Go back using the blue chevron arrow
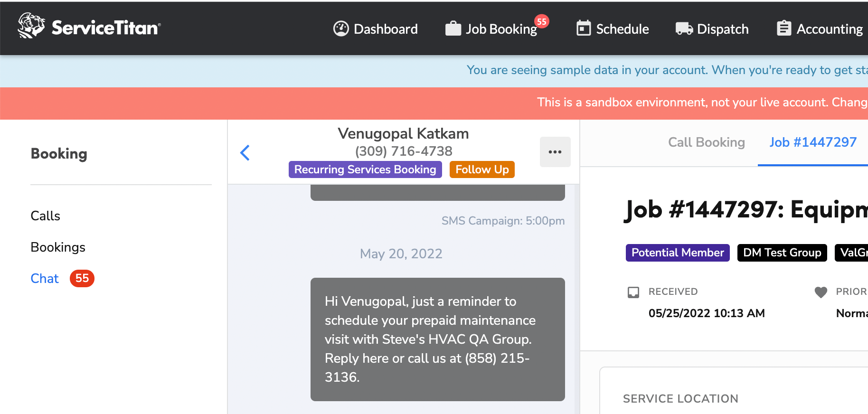 245,152
